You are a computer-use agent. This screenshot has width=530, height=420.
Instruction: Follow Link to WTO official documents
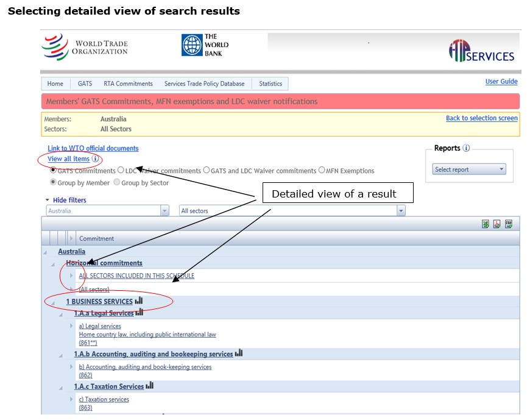pos(93,148)
